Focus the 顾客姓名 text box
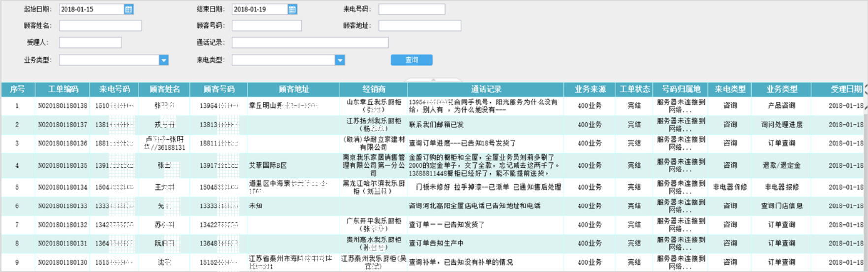 point(100,26)
